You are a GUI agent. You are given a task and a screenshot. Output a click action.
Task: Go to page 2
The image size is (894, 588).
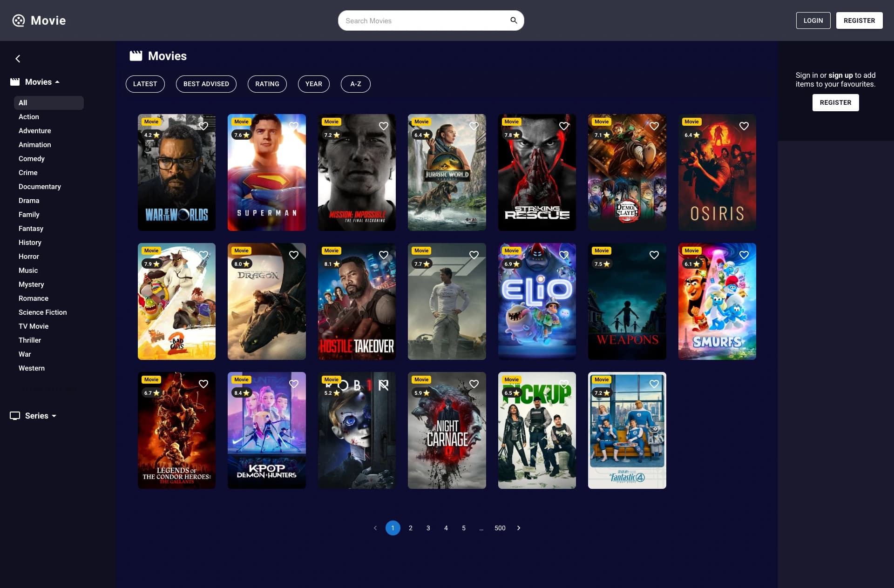[x=411, y=528]
